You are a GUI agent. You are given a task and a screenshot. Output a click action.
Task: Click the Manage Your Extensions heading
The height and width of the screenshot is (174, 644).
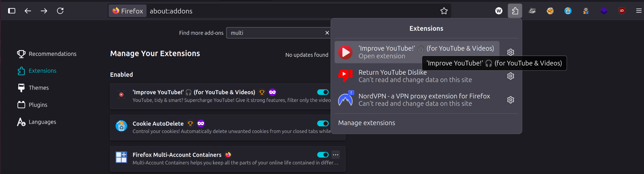coord(155,54)
